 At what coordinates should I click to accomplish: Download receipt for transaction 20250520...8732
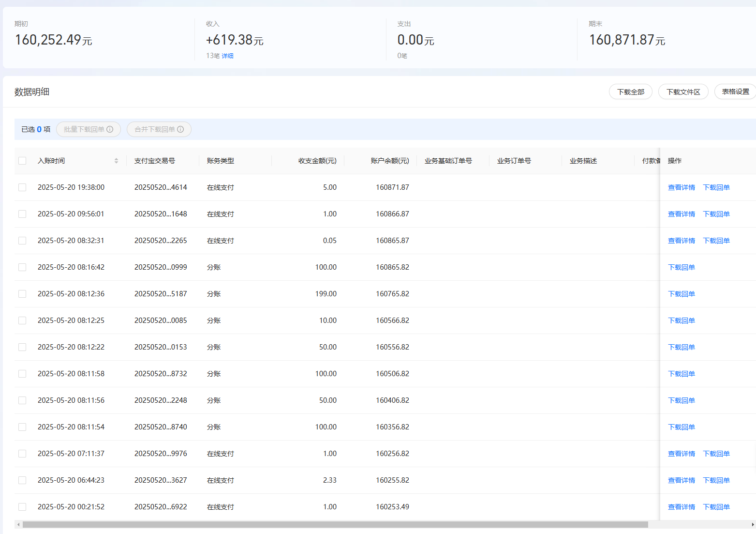coord(682,374)
